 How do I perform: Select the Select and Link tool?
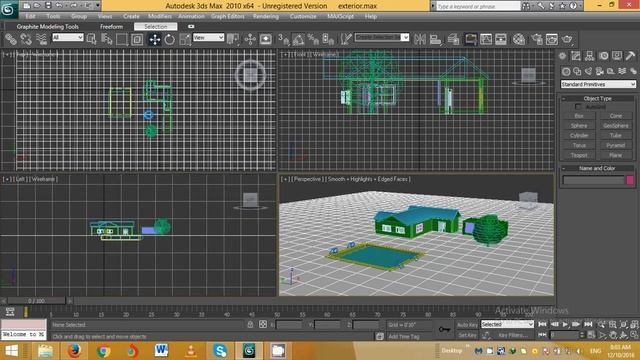click(11, 39)
